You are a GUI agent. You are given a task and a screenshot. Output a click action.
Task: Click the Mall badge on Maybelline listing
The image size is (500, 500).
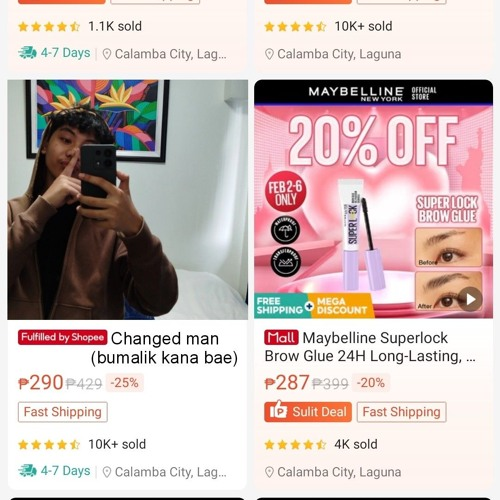tap(281, 338)
